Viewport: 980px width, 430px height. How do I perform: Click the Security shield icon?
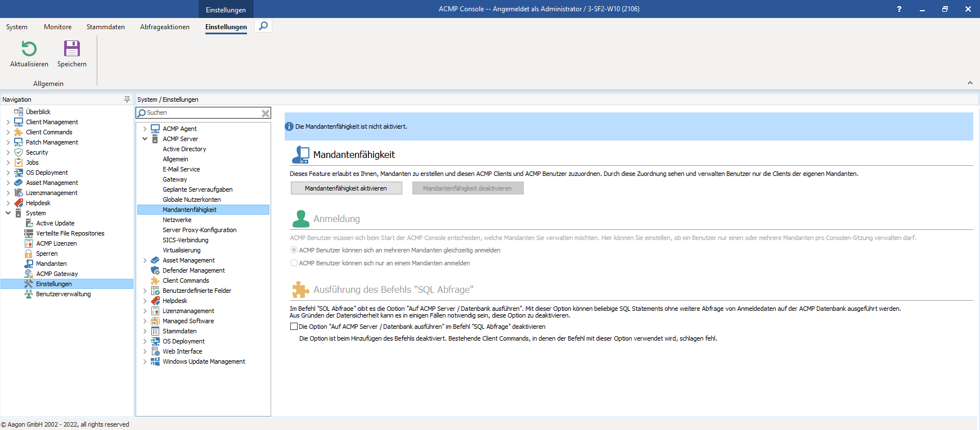coord(19,152)
